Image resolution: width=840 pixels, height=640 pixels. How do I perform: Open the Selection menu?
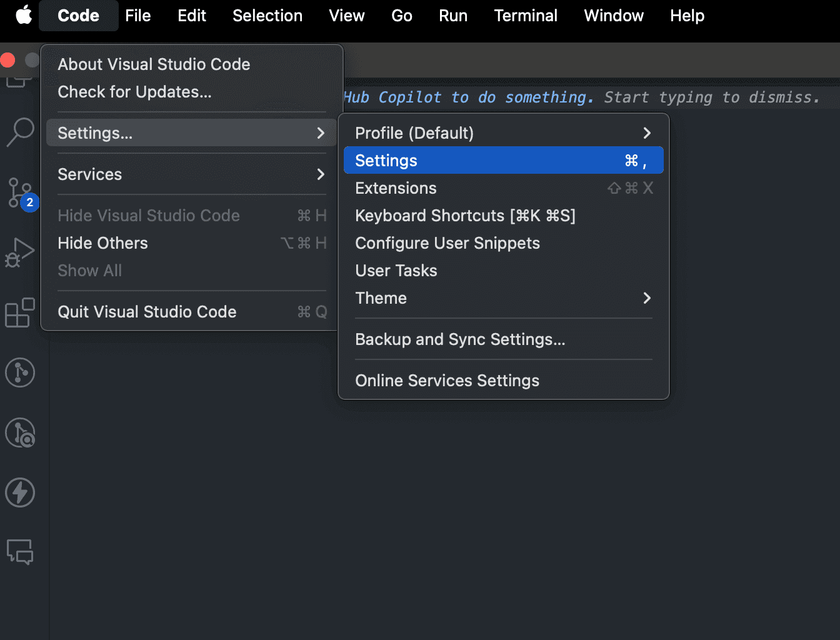point(267,16)
